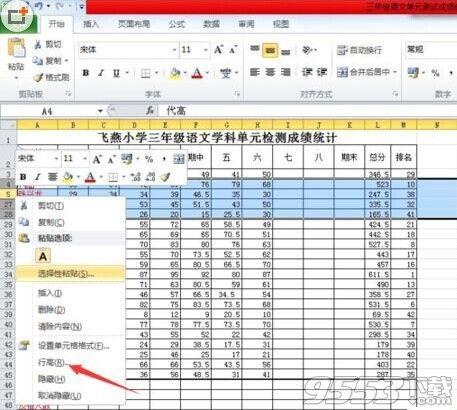Switch to the 公式 (Formulas) tab
Screen dimensions: 457x410
176,24
